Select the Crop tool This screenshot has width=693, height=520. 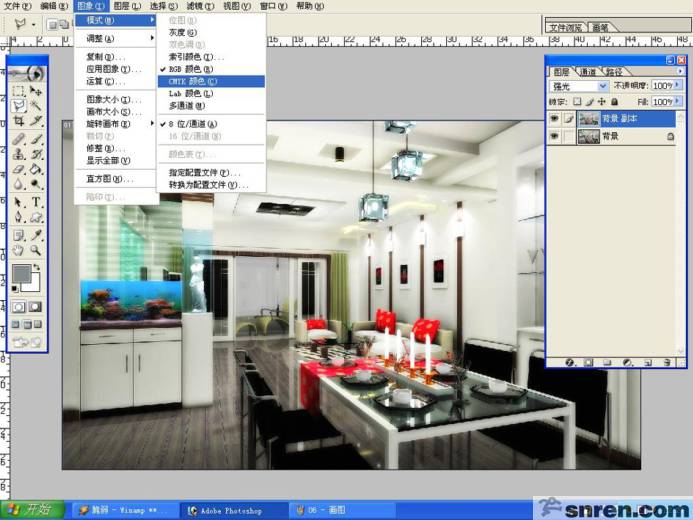pyautogui.click(x=18, y=121)
